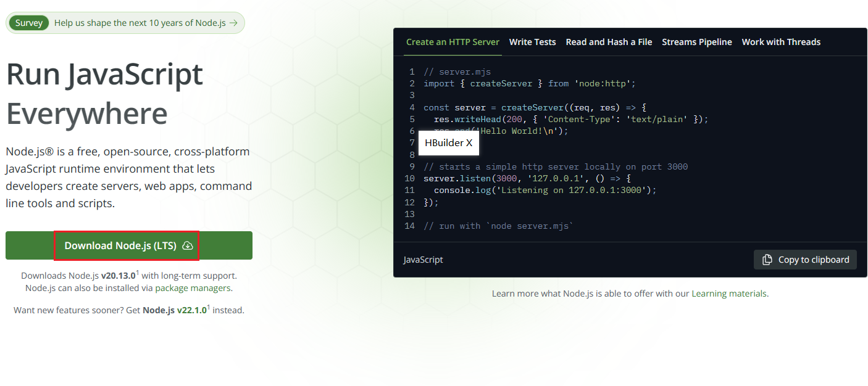Image resolution: width=868 pixels, height=386 pixels.
Task: Click footnote 1 after v20.13.0
Action: (138, 273)
